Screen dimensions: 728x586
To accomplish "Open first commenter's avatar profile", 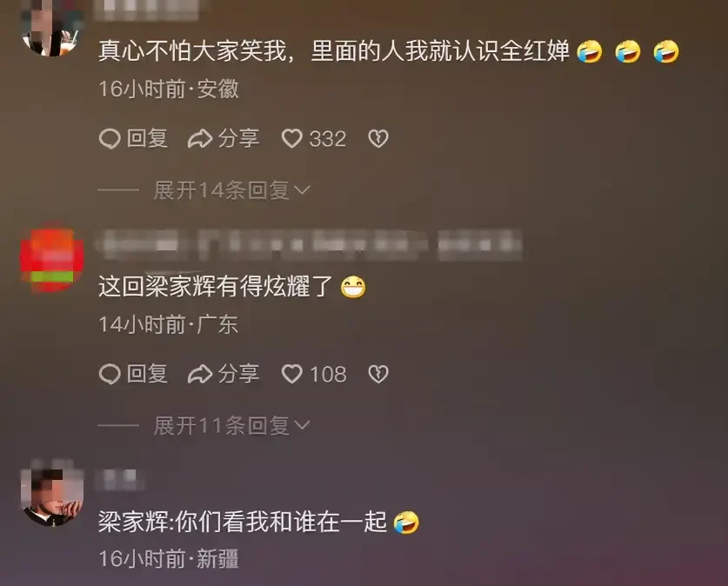I will coord(51,29).
